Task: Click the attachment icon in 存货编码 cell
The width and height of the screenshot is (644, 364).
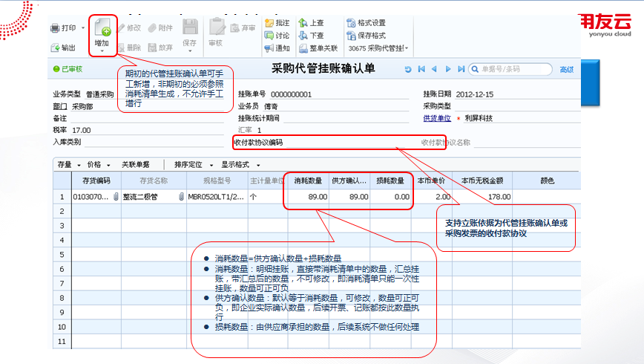Action: [x=116, y=197]
